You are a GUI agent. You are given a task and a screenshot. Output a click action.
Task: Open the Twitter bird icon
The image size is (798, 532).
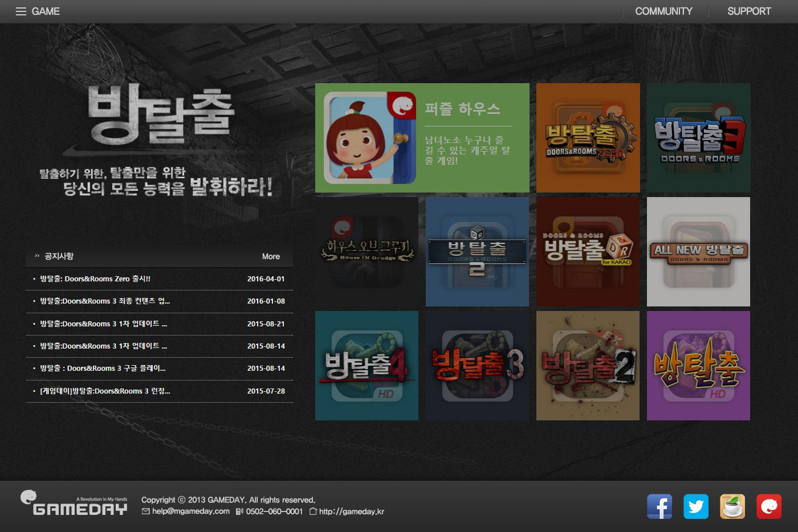tap(696, 506)
